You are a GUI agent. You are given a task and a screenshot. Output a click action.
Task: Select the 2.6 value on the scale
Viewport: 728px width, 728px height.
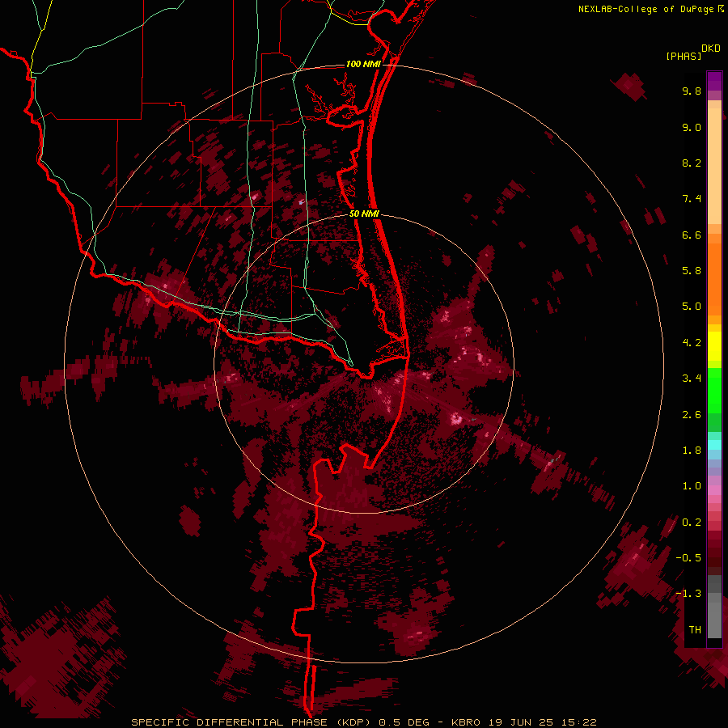(692, 415)
